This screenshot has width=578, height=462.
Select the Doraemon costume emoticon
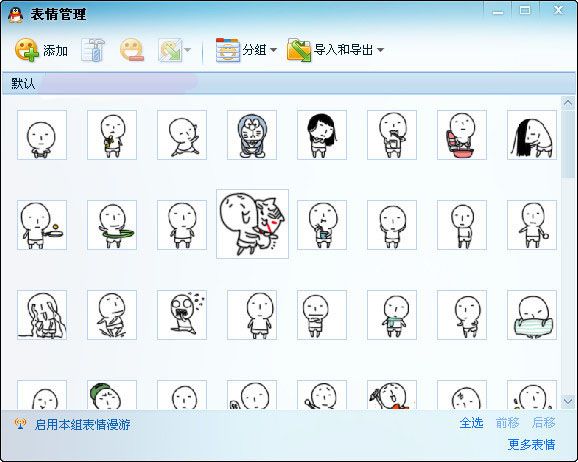pos(252,135)
